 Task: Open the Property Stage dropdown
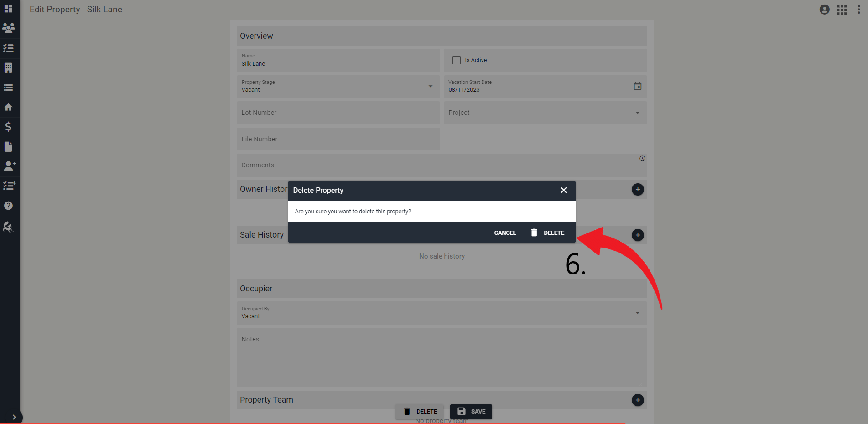[429, 86]
